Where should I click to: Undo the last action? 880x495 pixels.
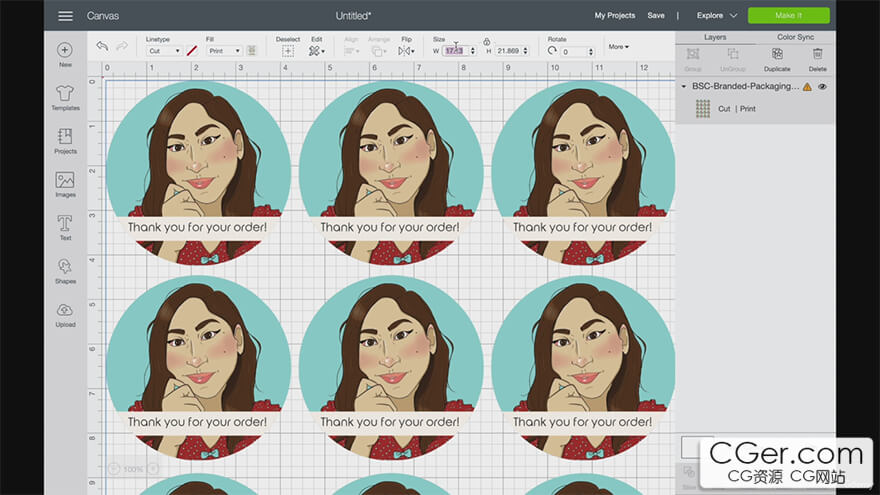(102, 46)
